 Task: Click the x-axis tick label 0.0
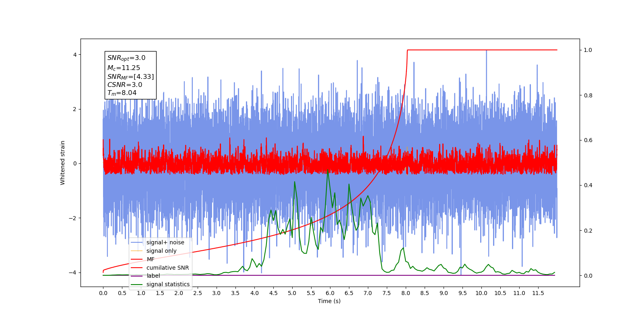tap(103, 293)
